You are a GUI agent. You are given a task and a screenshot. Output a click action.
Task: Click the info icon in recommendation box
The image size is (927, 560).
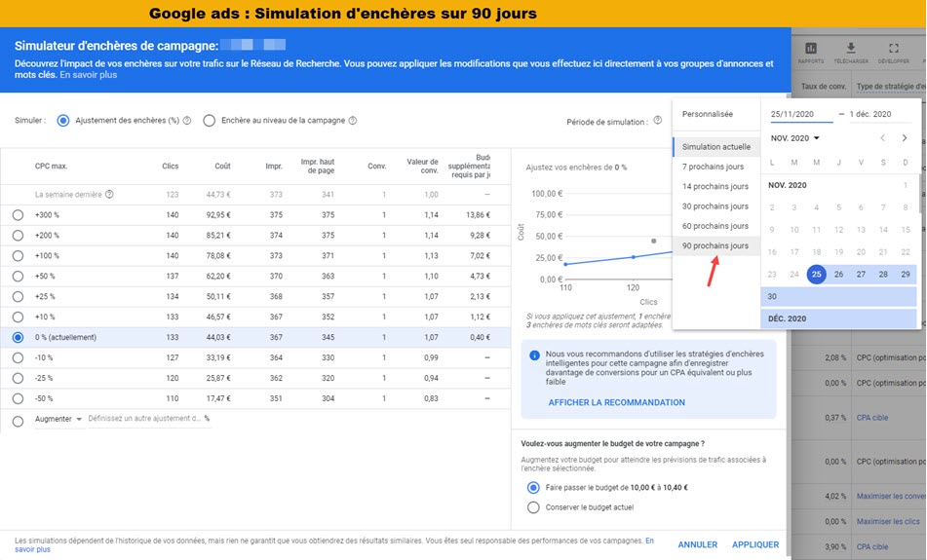tap(534, 355)
